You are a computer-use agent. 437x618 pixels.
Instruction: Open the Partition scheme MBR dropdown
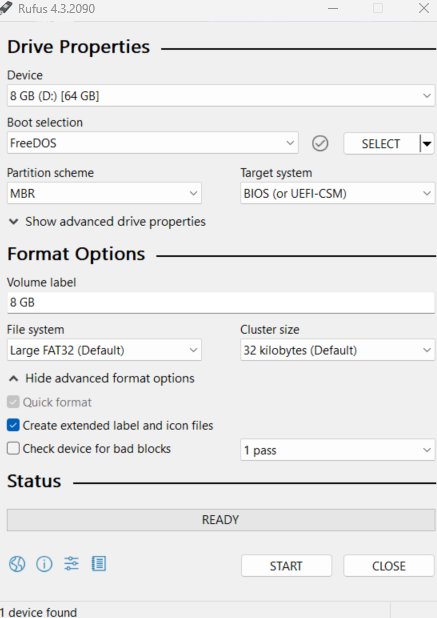[x=104, y=193]
